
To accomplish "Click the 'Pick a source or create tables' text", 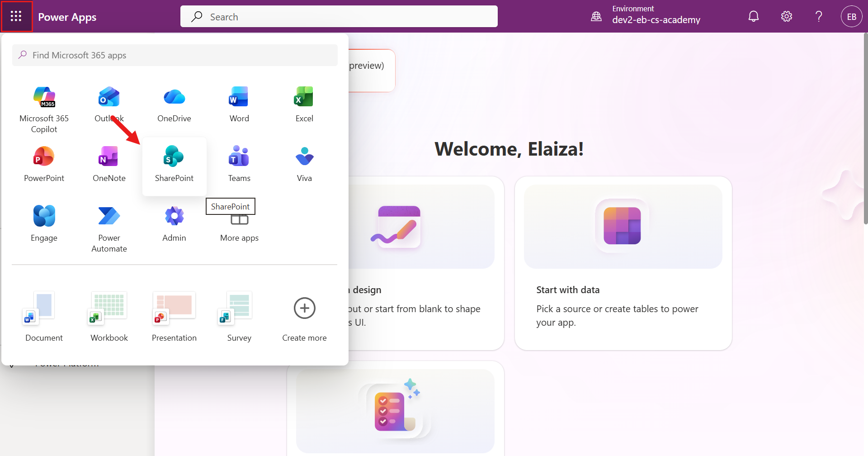I will [617, 315].
